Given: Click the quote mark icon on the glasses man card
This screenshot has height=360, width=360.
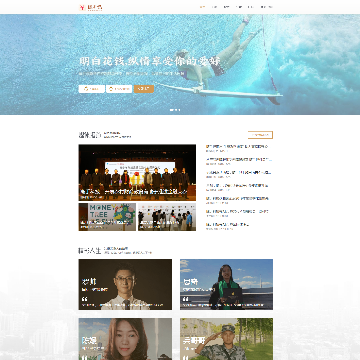Looking at the screenshot, I should 84,299.
